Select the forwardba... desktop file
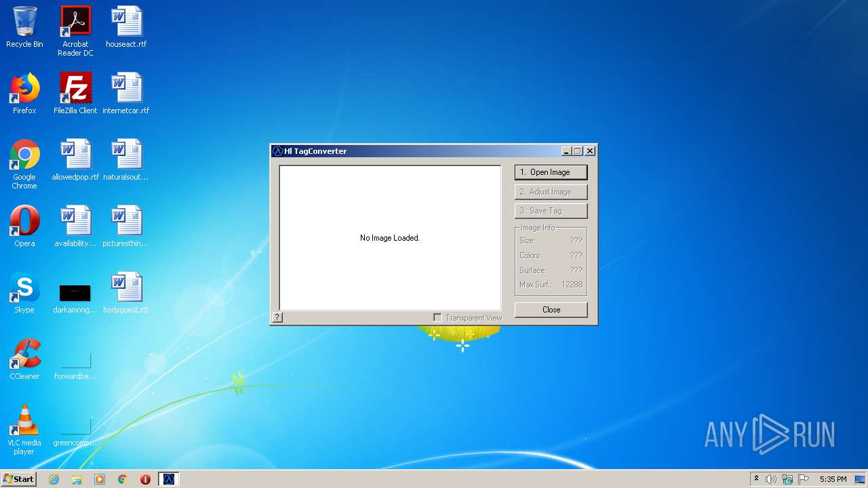868x488 pixels. 75,365
